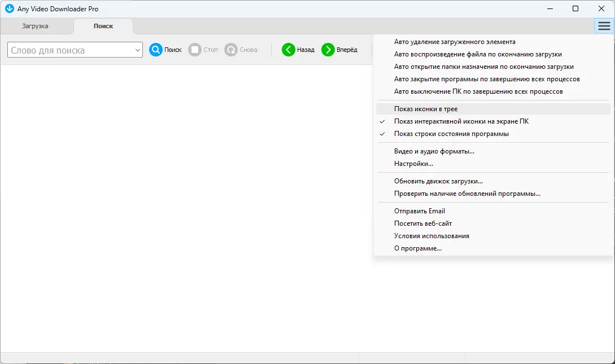This screenshot has height=364, width=615.
Task: Enable Авто удаление загруженного элемента
Action: tap(494, 42)
